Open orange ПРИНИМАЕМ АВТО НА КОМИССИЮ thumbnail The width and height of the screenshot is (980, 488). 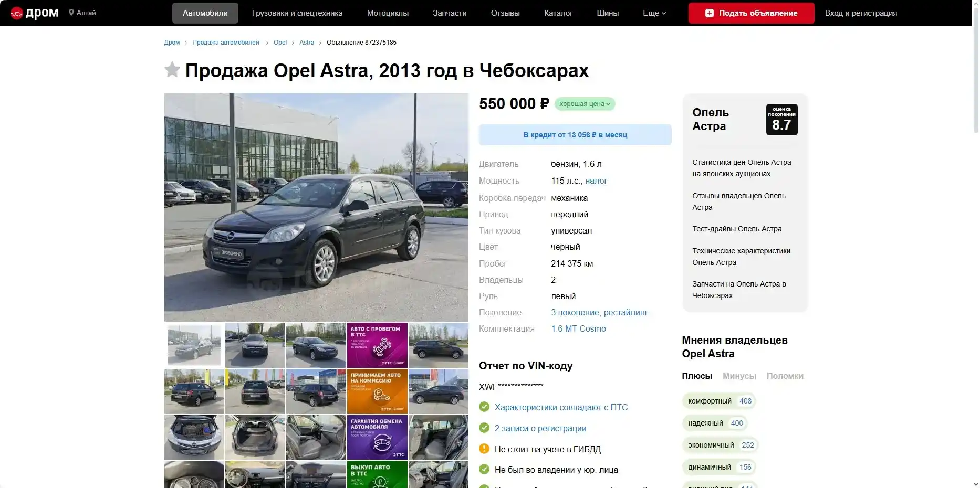pos(377,391)
